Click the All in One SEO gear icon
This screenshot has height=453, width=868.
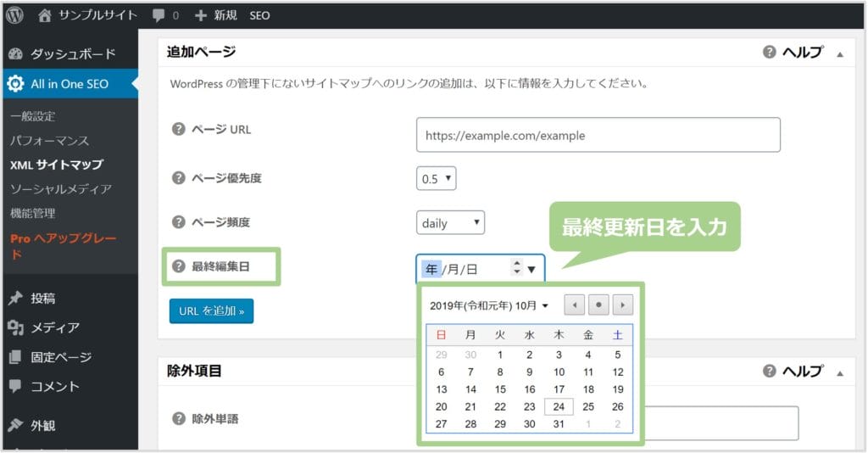point(15,84)
